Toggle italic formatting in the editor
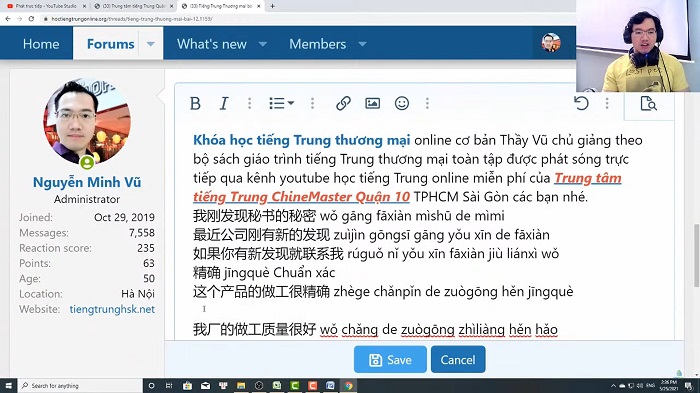700x393 pixels. [x=224, y=104]
